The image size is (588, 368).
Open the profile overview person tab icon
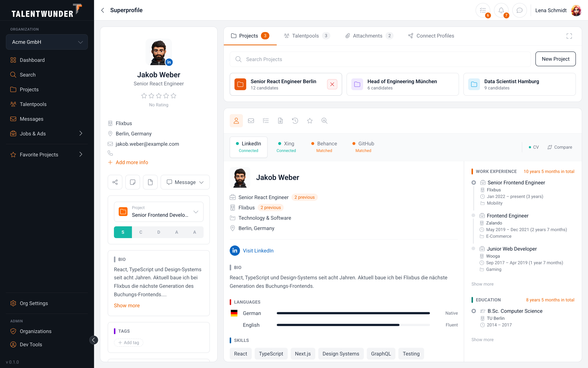[x=236, y=121]
